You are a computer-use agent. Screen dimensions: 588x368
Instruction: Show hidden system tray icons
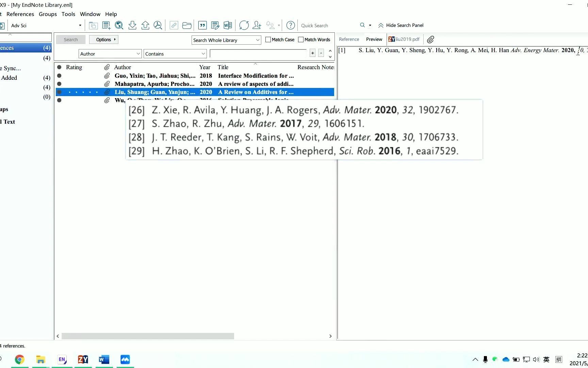point(475,359)
